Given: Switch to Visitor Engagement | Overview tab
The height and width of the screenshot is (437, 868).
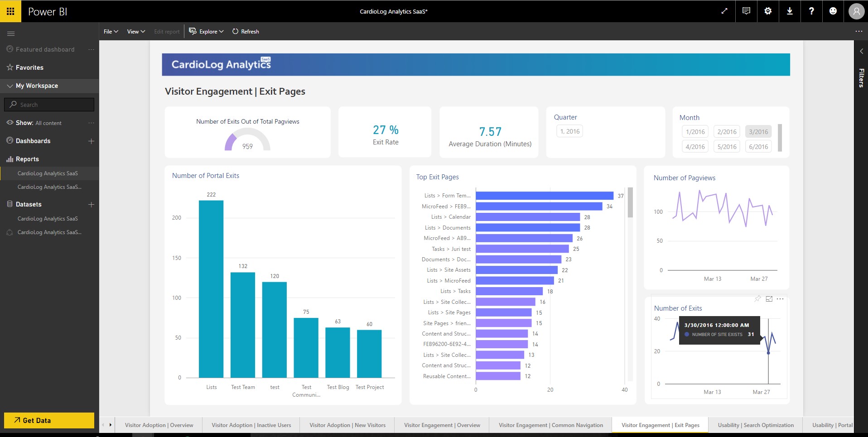Looking at the screenshot, I should (442, 425).
